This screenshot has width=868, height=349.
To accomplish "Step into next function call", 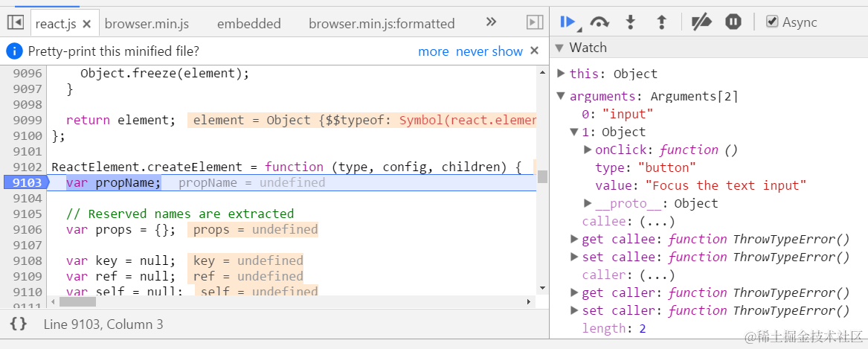I will pyautogui.click(x=630, y=22).
